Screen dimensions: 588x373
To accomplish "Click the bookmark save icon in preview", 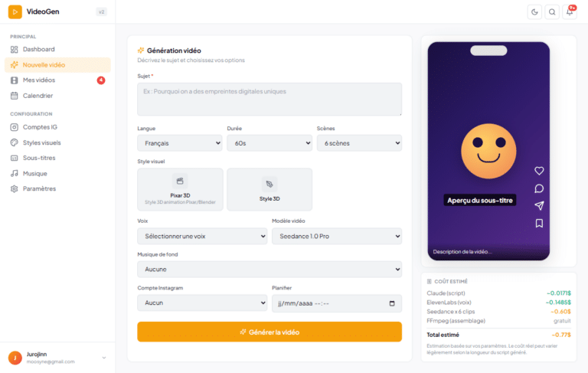I will point(539,224).
